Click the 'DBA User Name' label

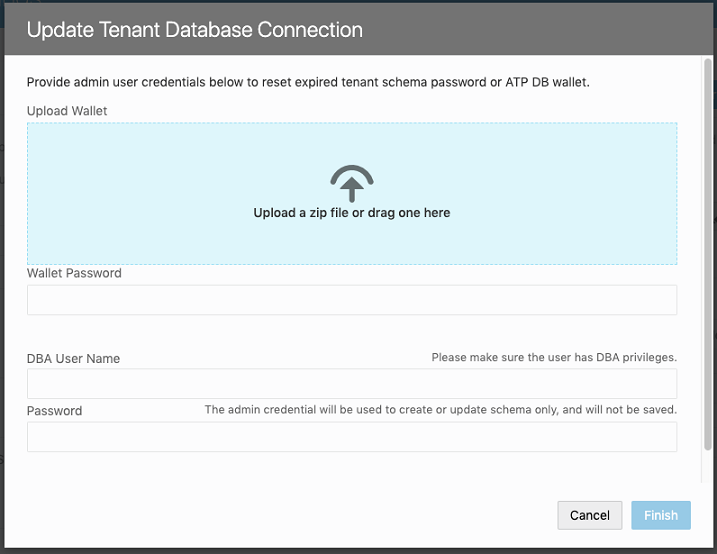tap(73, 358)
